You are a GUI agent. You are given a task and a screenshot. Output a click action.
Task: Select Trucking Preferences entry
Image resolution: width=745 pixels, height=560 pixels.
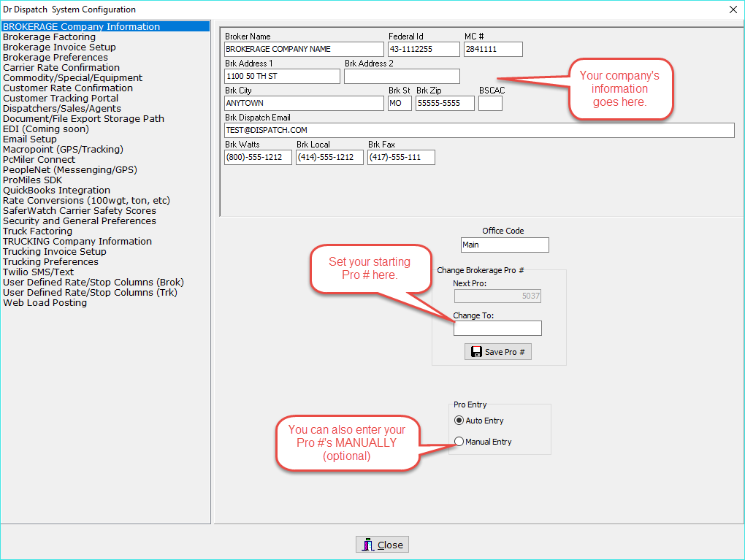[51, 261]
